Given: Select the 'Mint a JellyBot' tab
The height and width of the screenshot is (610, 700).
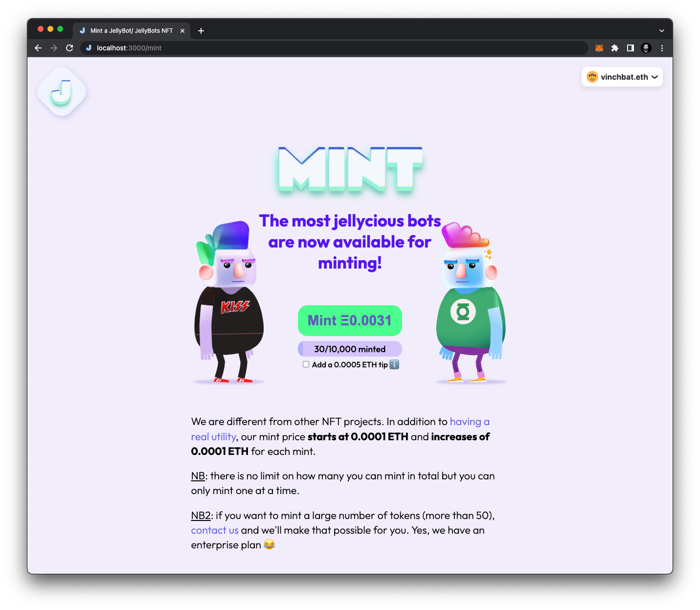Looking at the screenshot, I should click(132, 30).
